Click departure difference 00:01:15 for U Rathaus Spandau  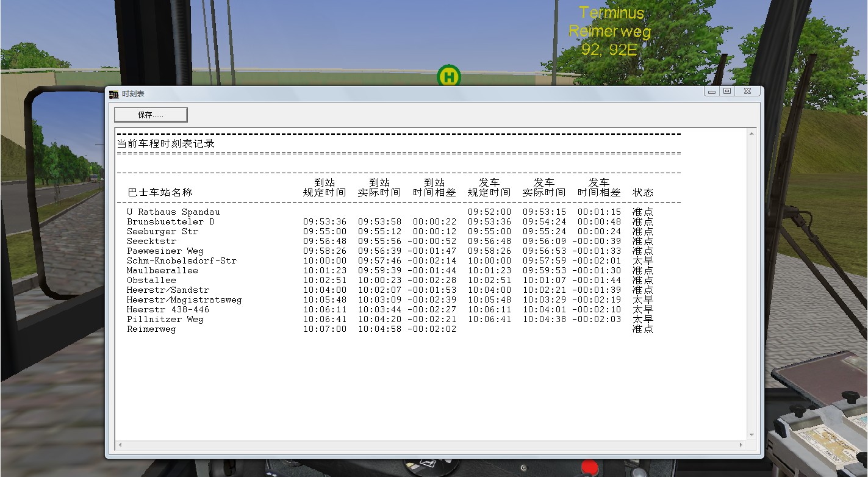pos(599,212)
